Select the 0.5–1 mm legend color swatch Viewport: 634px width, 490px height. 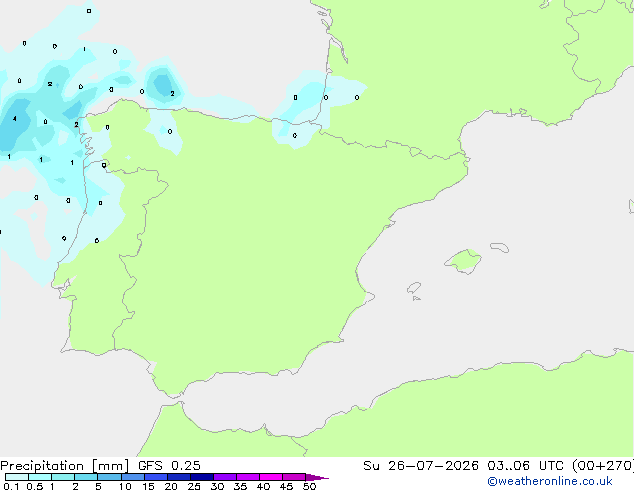(40, 477)
